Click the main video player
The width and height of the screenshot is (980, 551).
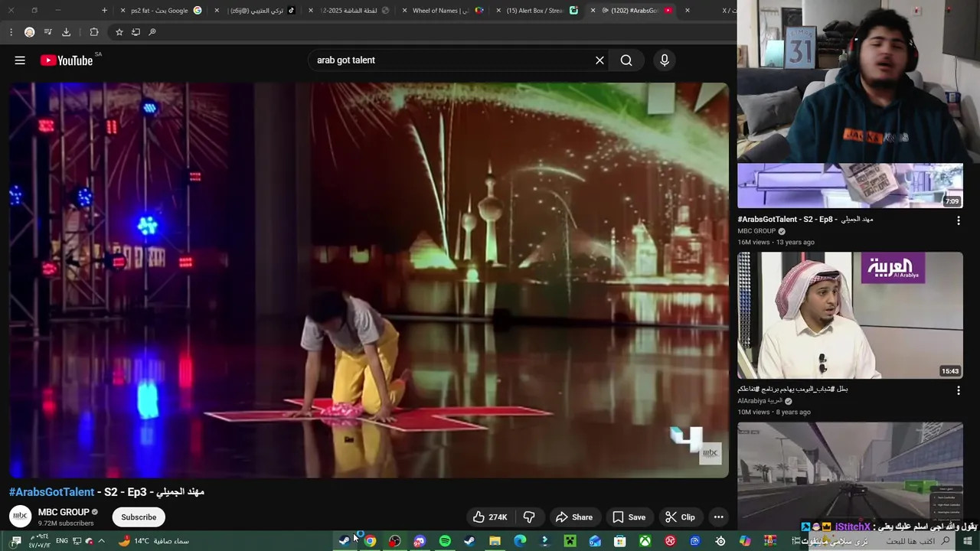pos(369,280)
